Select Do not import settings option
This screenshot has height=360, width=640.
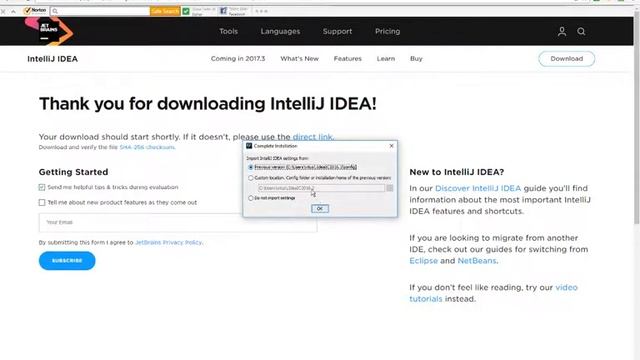tap(251, 198)
